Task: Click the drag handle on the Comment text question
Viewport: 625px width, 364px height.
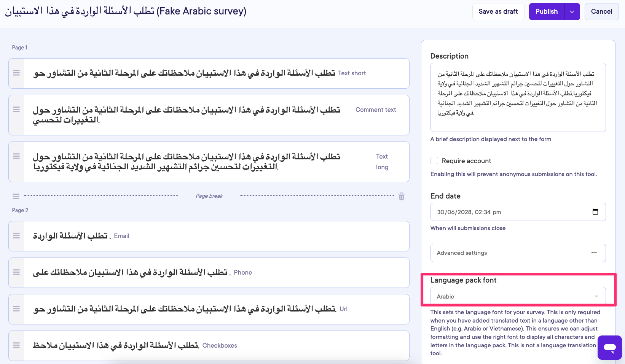Action: 16,109
